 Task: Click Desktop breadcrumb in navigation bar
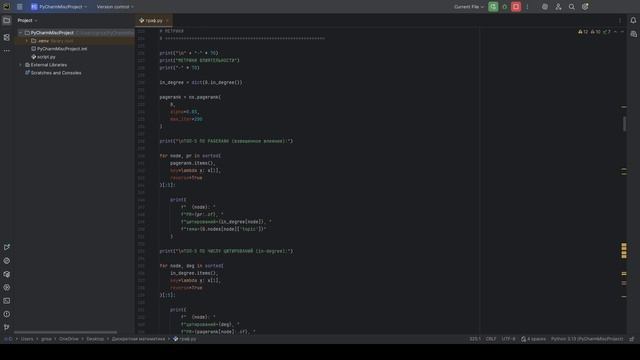pos(95,339)
